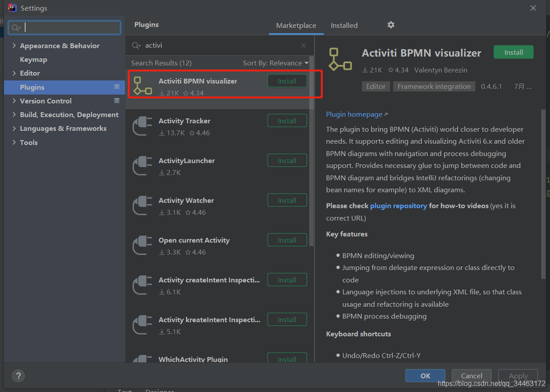
Task: Click the Activity kreateIntent Inspection plug icon
Action: [x=143, y=324]
